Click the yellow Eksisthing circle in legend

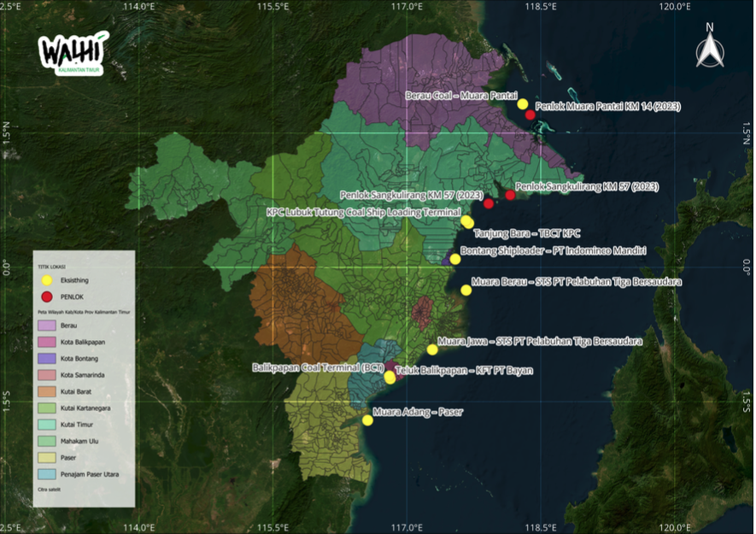tap(47, 280)
